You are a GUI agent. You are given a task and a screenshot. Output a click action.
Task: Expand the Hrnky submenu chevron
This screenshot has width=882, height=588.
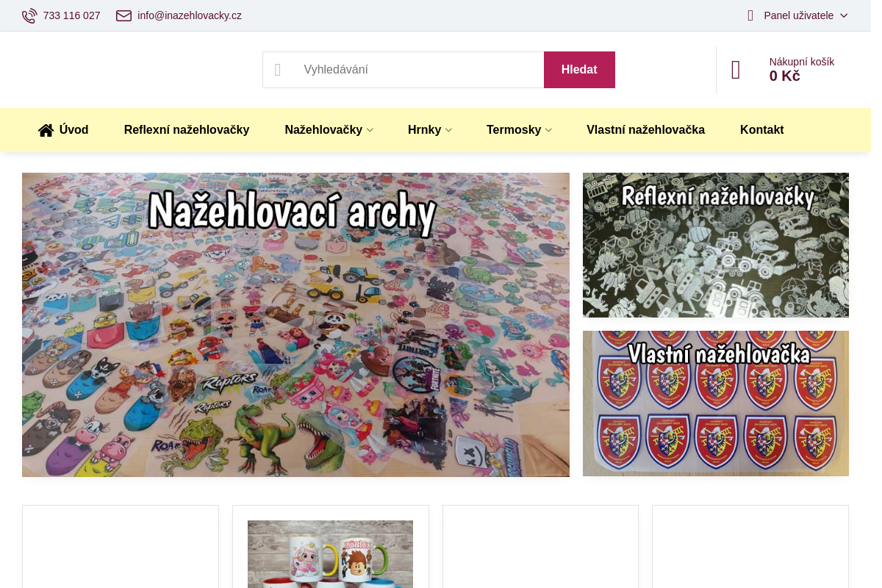click(x=448, y=130)
